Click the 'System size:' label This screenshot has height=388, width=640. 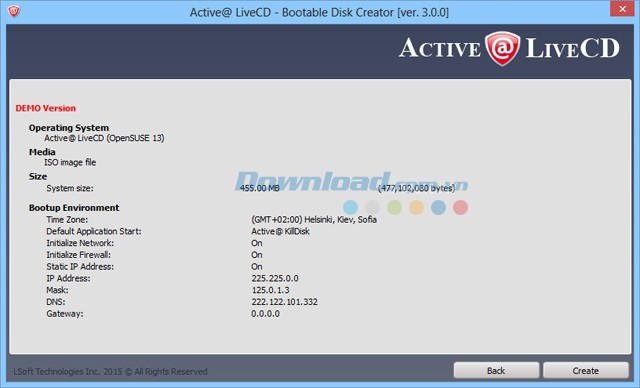coord(70,188)
